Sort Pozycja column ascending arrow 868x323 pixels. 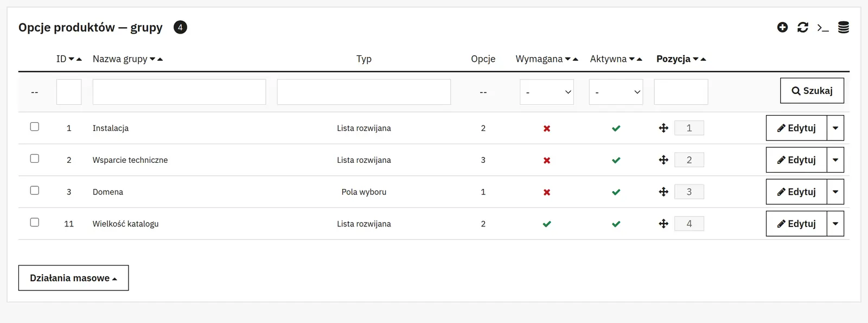[704, 59]
